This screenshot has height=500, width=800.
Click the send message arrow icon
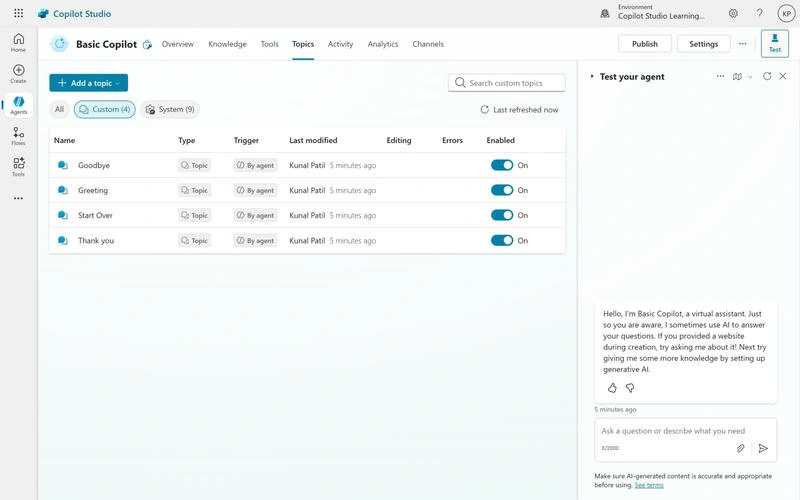763,448
